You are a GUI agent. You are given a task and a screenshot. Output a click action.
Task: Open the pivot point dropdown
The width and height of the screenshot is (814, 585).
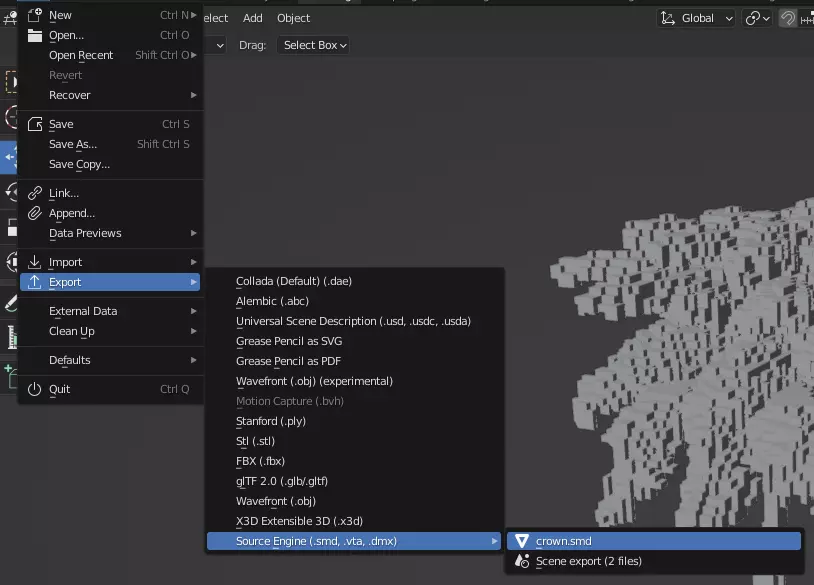pos(759,18)
